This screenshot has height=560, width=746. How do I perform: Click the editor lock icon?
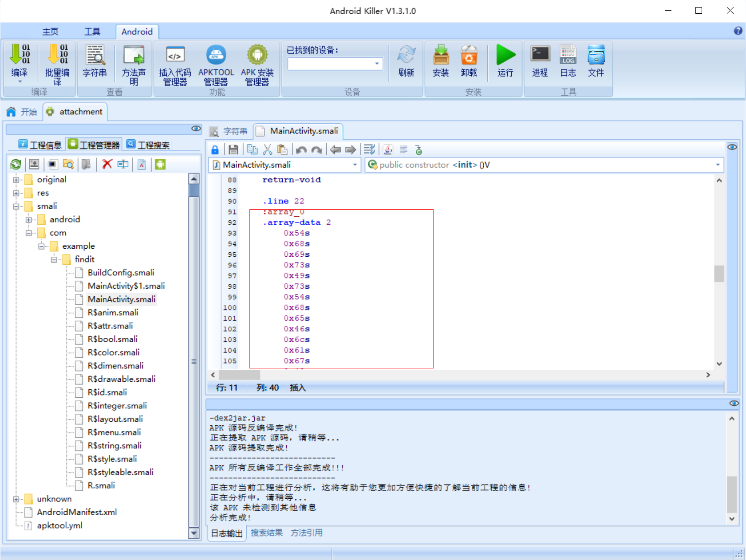pos(215,150)
